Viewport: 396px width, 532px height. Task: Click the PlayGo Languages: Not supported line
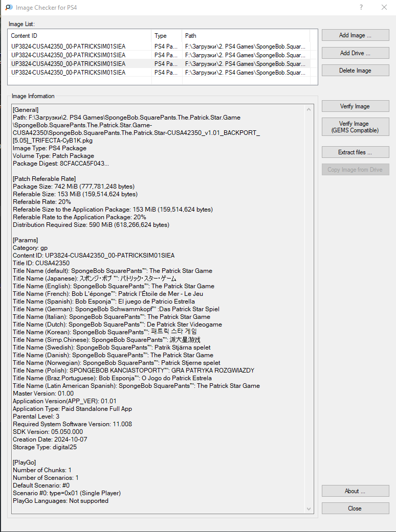tap(60, 501)
